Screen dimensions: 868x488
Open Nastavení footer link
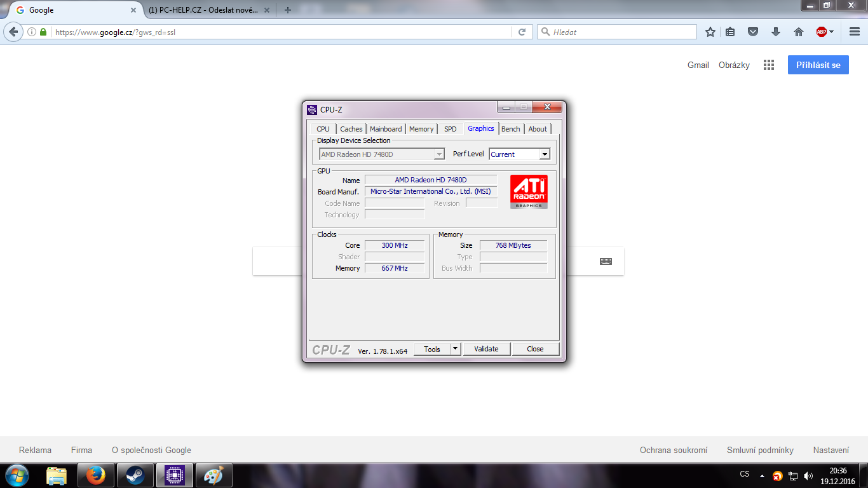[x=831, y=450]
